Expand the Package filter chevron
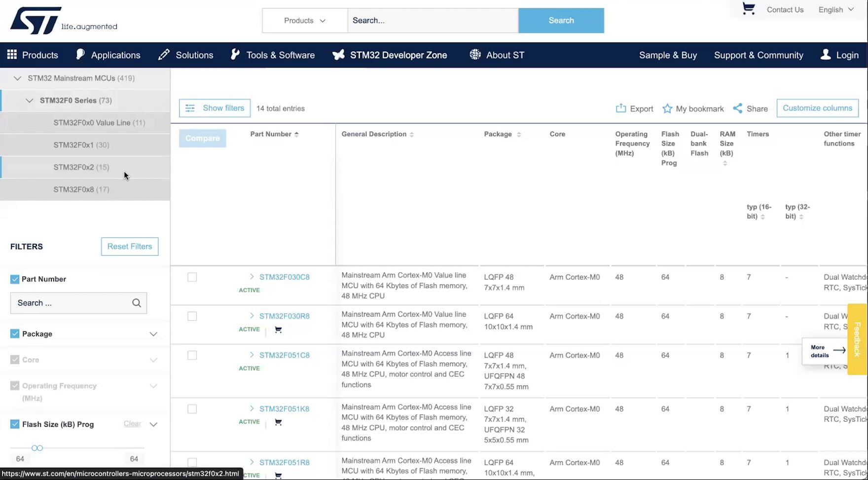 (x=153, y=334)
